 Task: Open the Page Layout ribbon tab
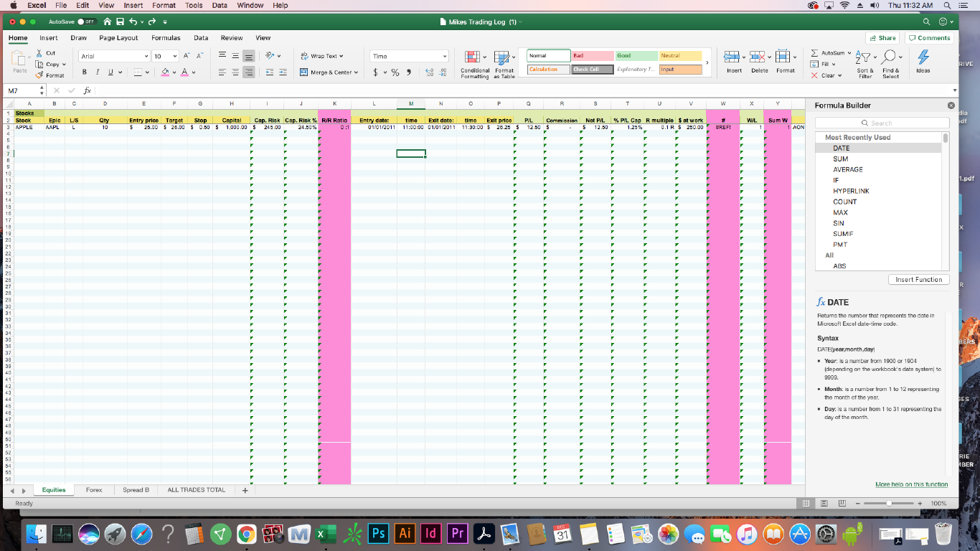click(x=118, y=38)
